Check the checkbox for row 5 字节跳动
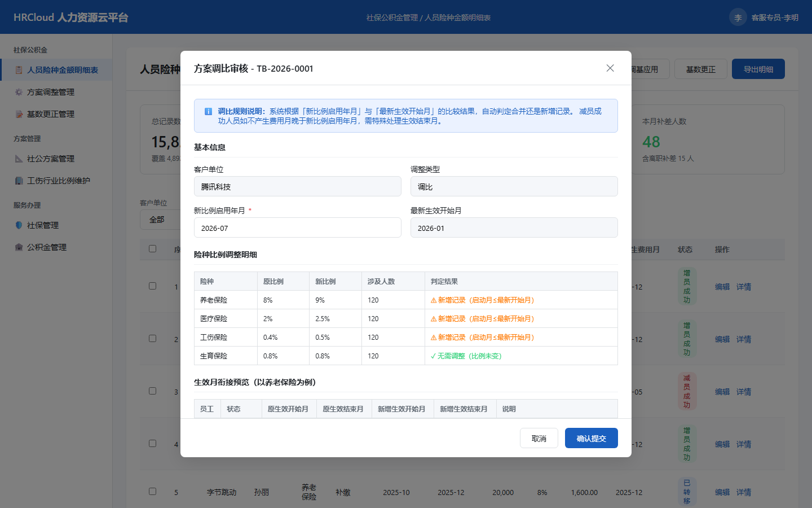 point(152,491)
